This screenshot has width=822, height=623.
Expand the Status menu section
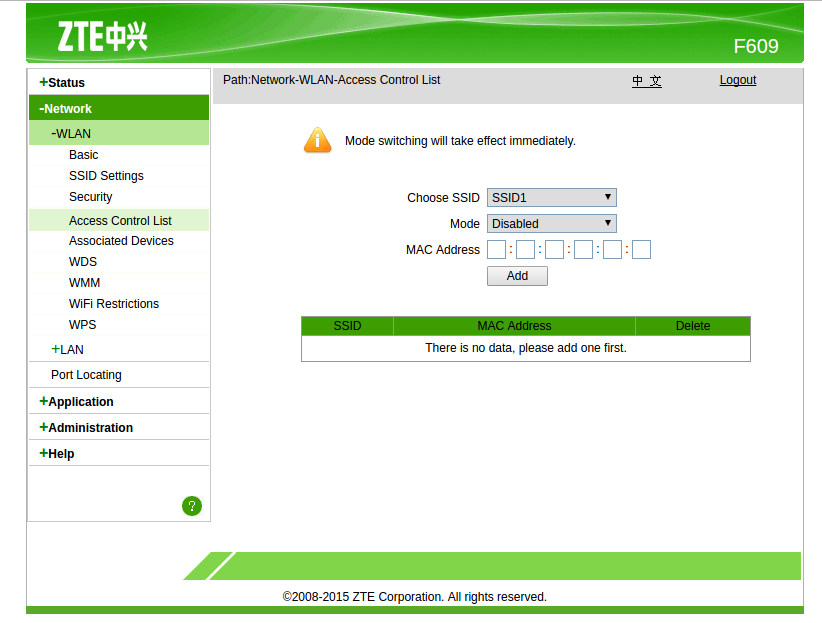click(62, 82)
